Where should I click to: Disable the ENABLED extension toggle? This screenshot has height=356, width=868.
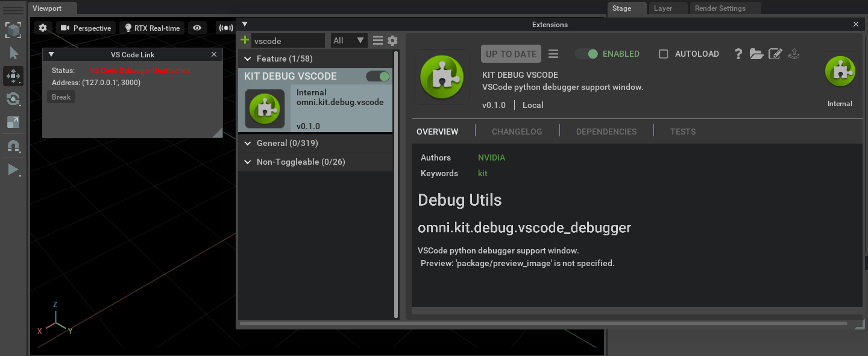(x=586, y=53)
